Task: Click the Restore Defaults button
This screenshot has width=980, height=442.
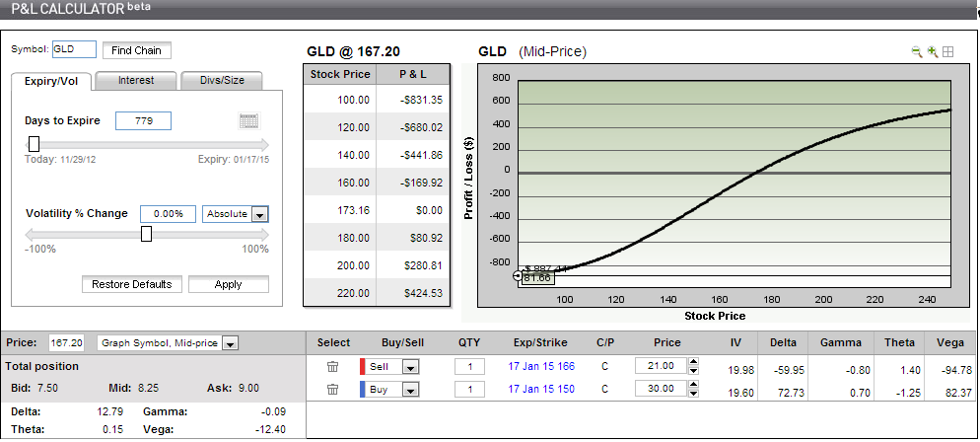Action: click(x=132, y=284)
